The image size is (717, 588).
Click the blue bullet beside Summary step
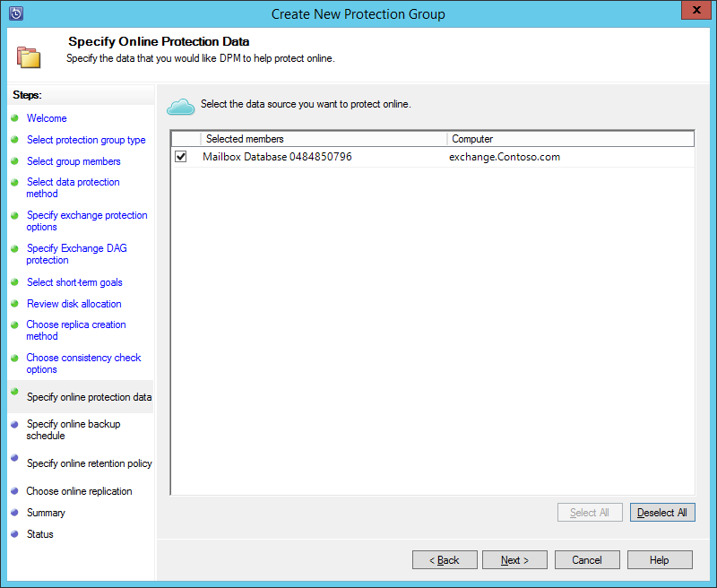(16, 513)
